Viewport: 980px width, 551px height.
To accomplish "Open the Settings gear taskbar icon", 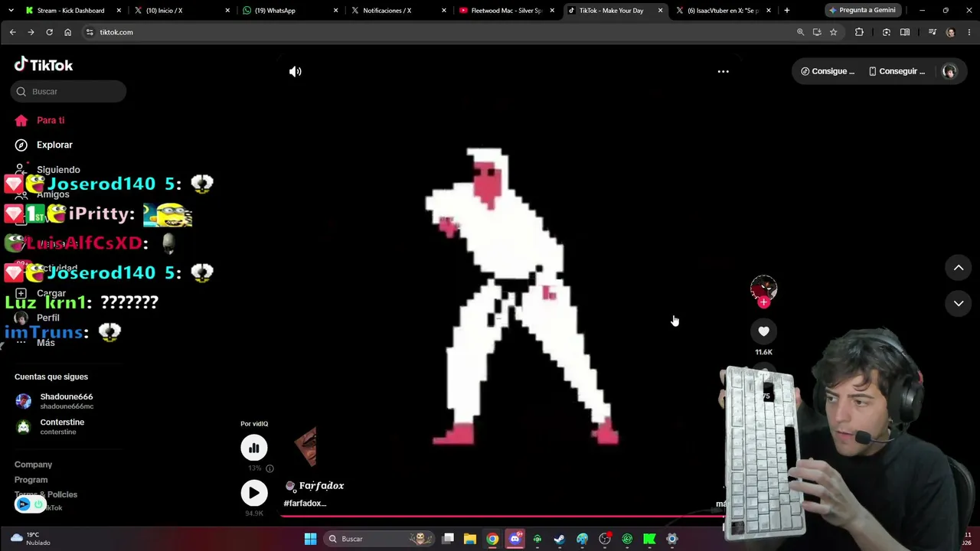I will coord(671,539).
